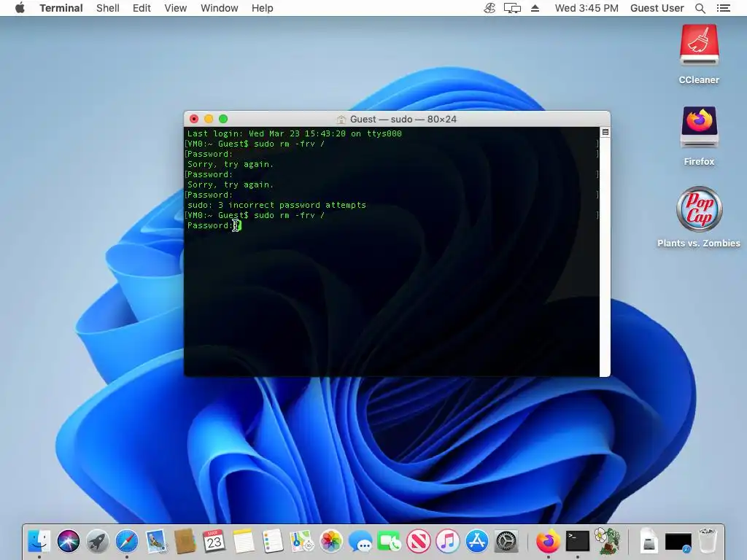Open the Terminal application menu
The height and width of the screenshot is (560, 747).
coord(61,8)
